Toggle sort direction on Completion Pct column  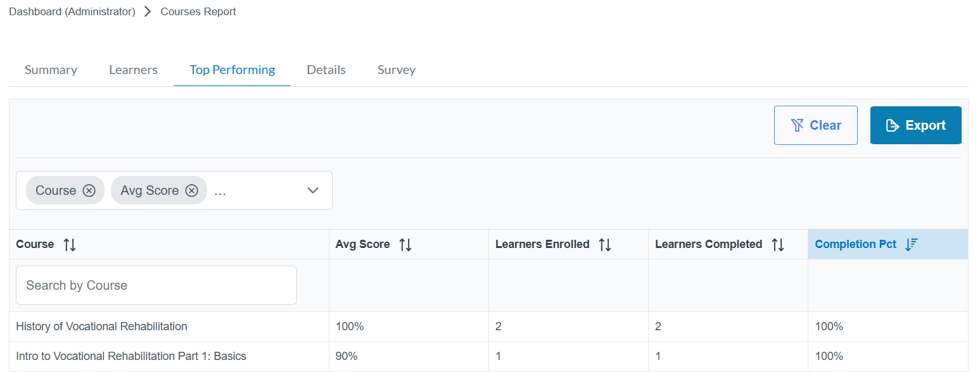(911, 244)
